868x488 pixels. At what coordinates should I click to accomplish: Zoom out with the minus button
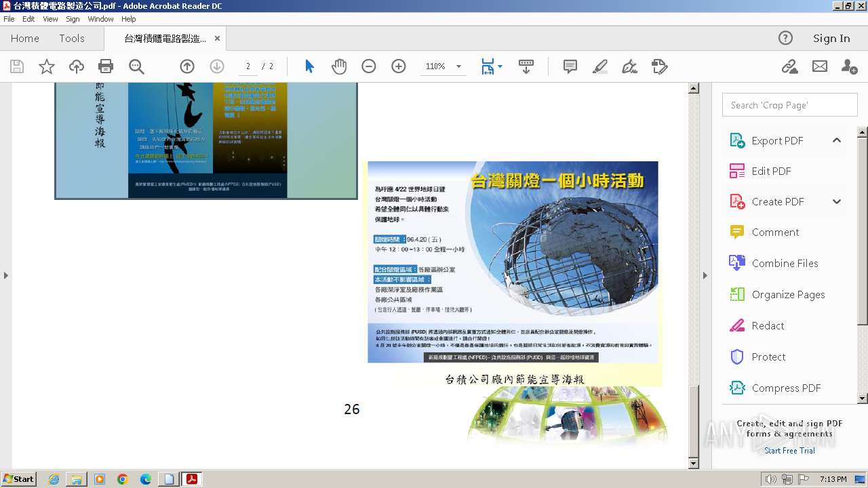coord(369,66)
